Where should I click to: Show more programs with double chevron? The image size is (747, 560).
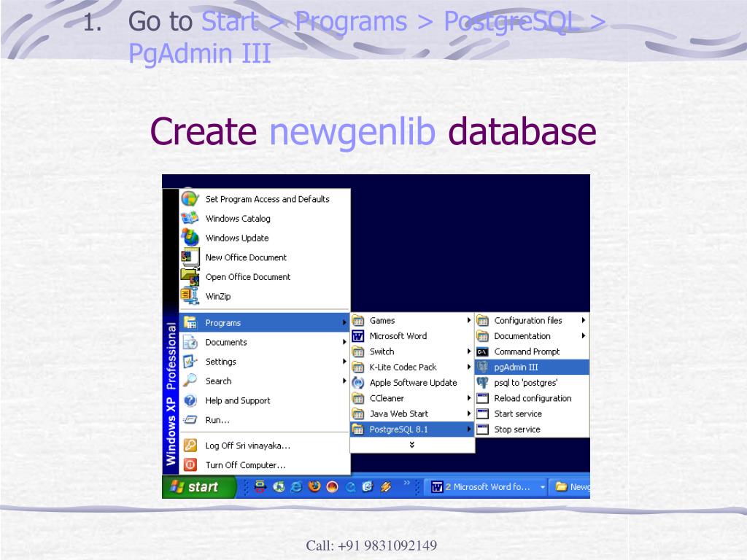412,444
